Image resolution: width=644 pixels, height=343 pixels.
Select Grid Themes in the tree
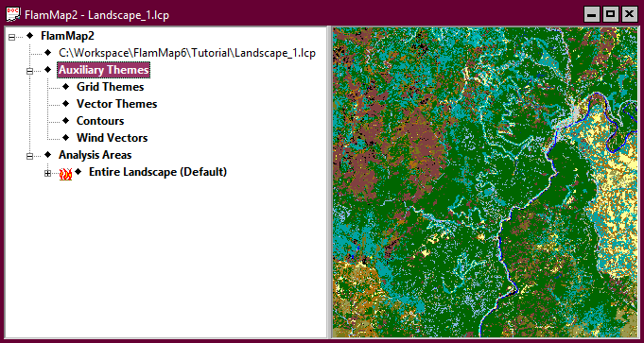[x=110, y=87]
